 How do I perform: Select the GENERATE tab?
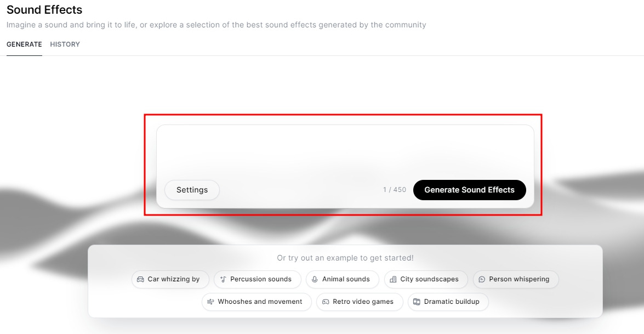tap(24, 44)
